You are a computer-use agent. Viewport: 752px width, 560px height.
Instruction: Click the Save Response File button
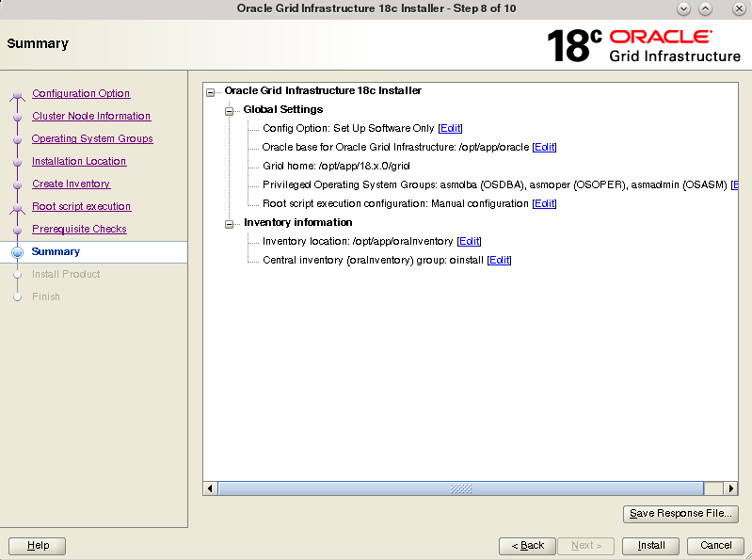click(680, 514)
